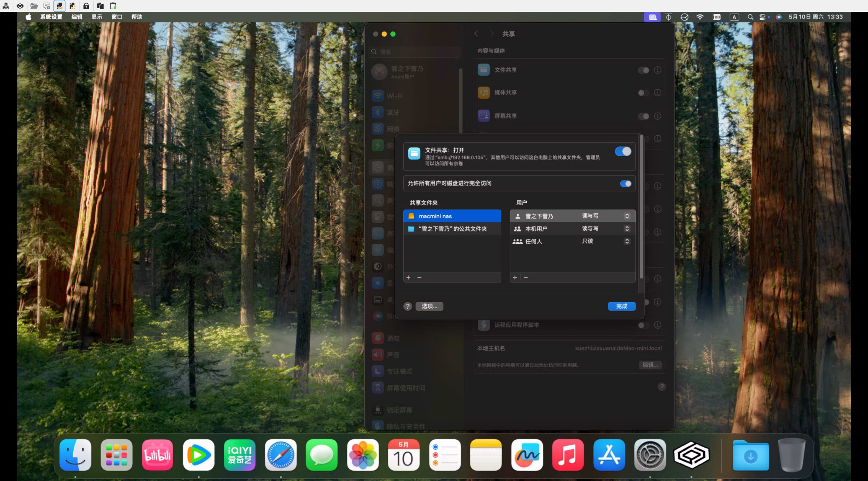Select macmini nas shared folder

click(x=452, y=216)
